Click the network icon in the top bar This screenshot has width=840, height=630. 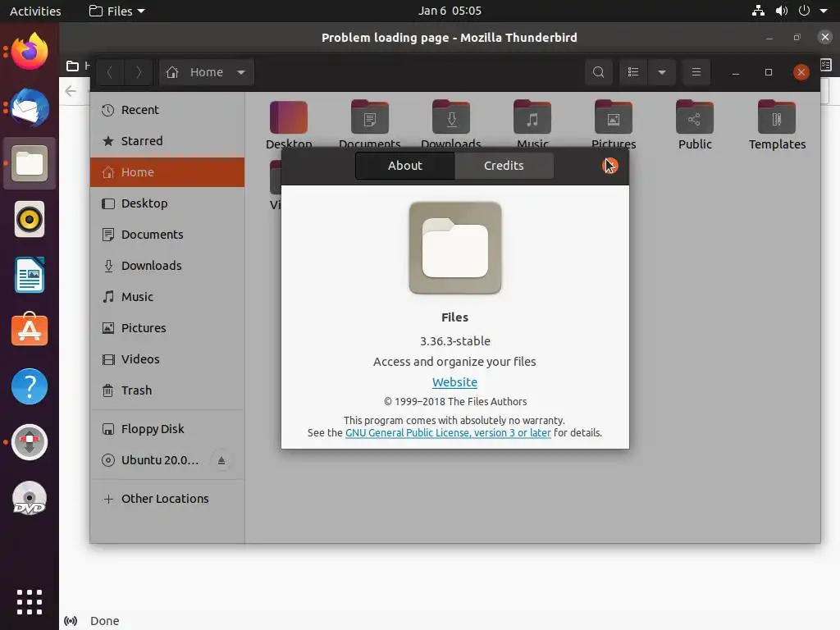pos(758,11)
